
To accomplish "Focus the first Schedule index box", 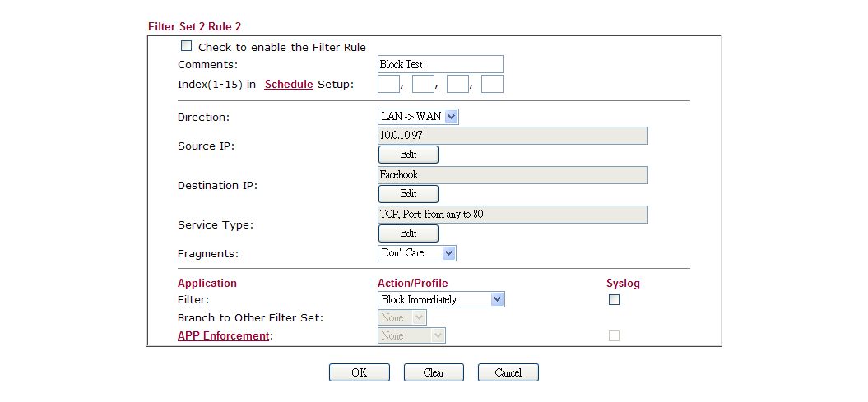I will [388, 84].
